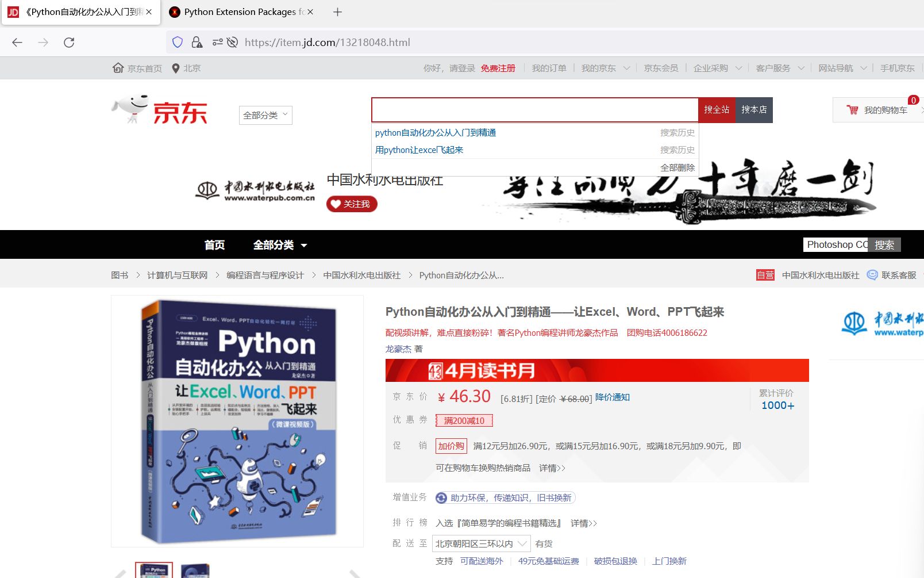Open the tracking protection shield icon
The height and width of the screenshot is (578, 924).
click(x=178, y=42)
